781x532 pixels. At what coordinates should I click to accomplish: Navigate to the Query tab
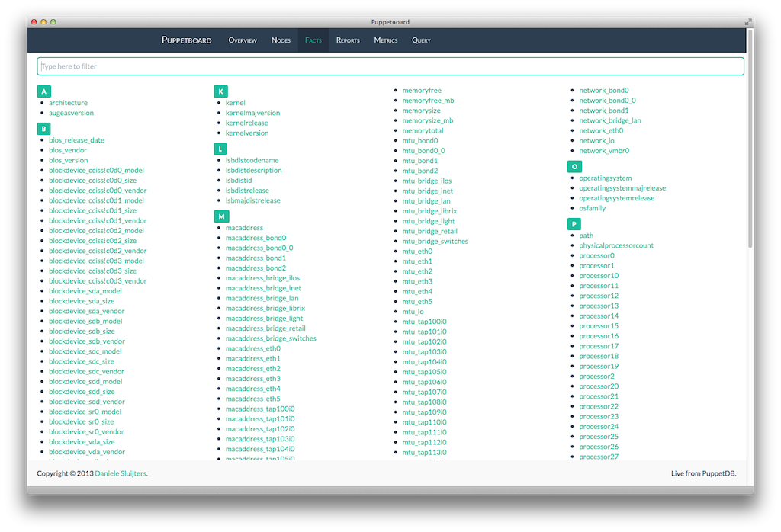pyautogui.click(x=421, y=40)
